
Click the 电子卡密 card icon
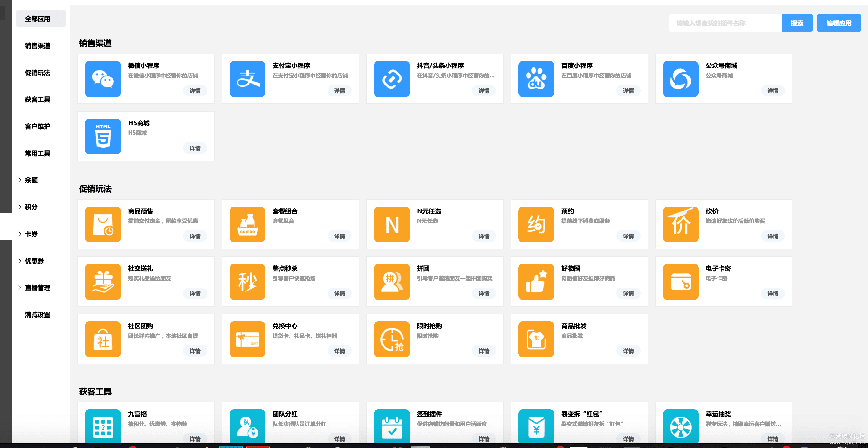(x=681, y=282)
